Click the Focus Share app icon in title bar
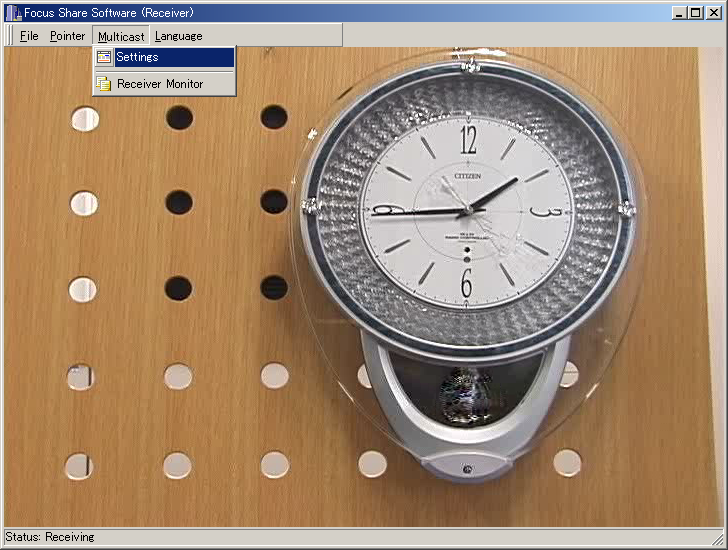The image size is (728, 550). [x=13, y=12]
